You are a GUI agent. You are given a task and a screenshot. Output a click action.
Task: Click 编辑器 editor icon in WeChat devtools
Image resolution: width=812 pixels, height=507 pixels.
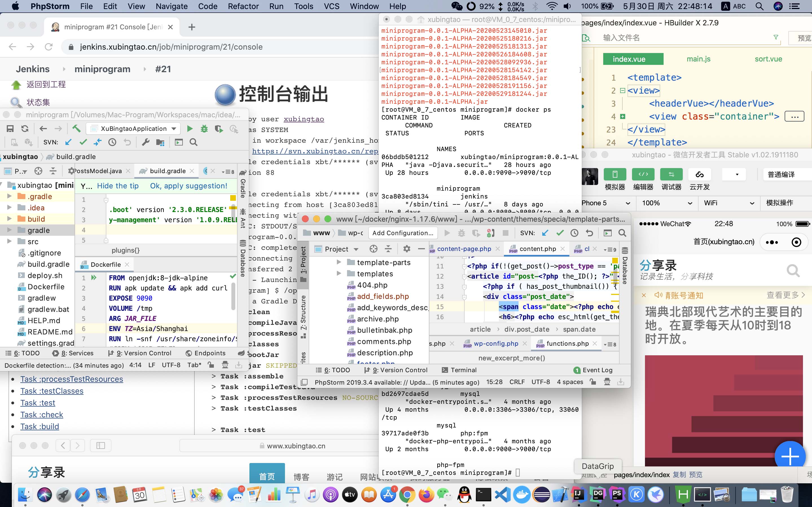pyautogui.click(x=643, y=174)
